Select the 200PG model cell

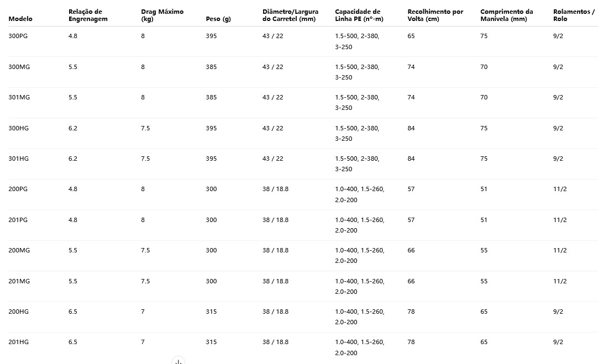pyautogui.click(x=18, y=189)
